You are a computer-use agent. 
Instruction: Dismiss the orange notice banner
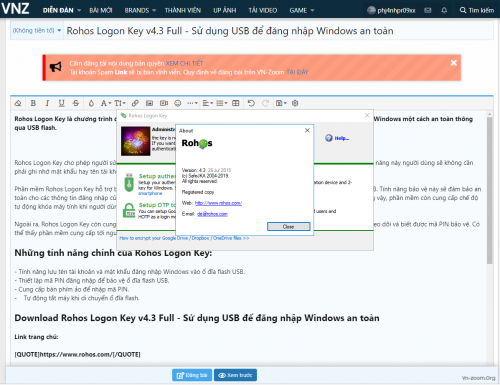454,63
